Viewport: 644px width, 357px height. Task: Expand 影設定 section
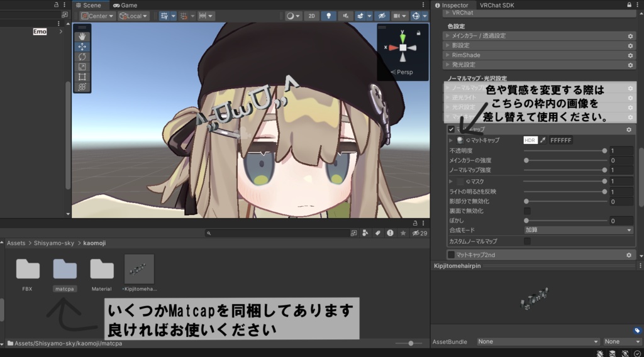(x=448, y=45)
